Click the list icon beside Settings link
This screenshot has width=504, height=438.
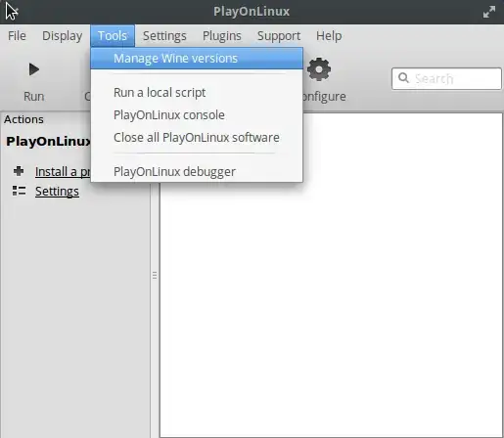pos(19,191)
